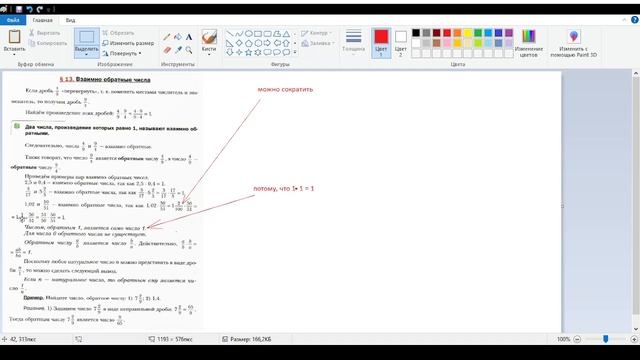Choose the Cloud callout shape
This screenshot has height=360, width=640.
tap(286, 52)
